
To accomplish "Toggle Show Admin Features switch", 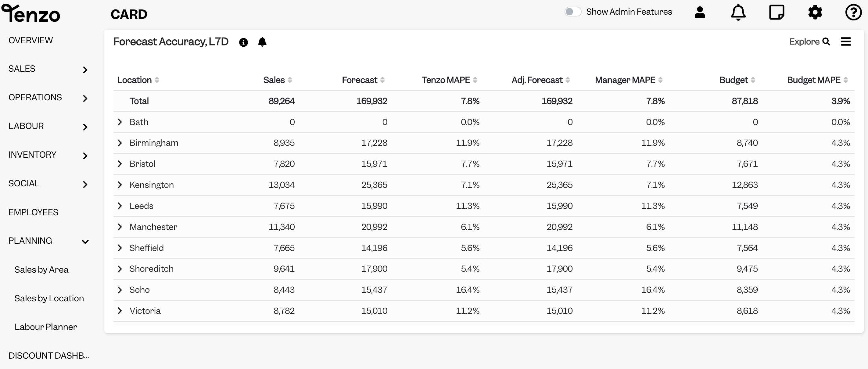I will tap(573, 12).
